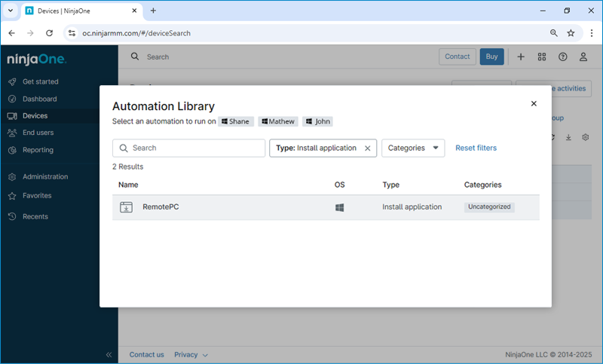
Task: Open Dashboard in the sidebar
Action: click(x=39, y=99)
